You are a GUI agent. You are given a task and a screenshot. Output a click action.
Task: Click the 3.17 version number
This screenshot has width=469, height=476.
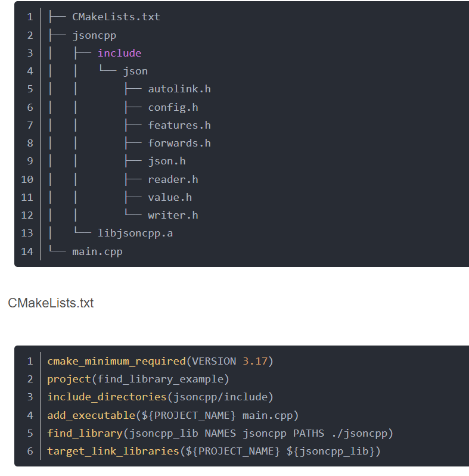255,361
